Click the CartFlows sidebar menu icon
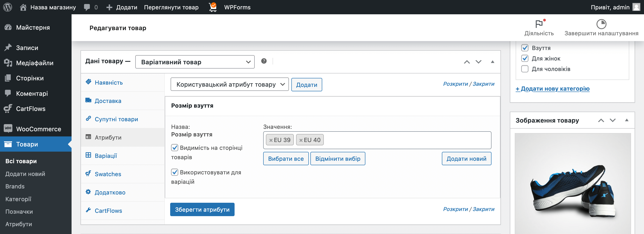 8,108
